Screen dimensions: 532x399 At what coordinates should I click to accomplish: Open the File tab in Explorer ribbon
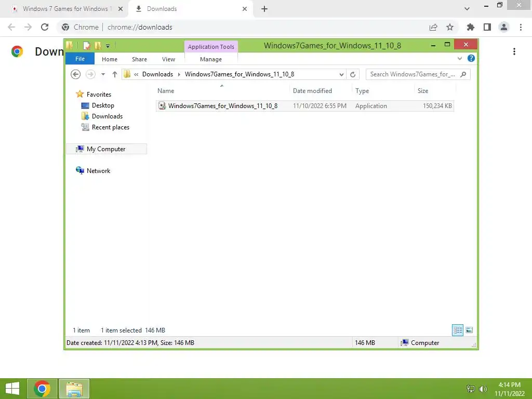[x=79, y=59]
